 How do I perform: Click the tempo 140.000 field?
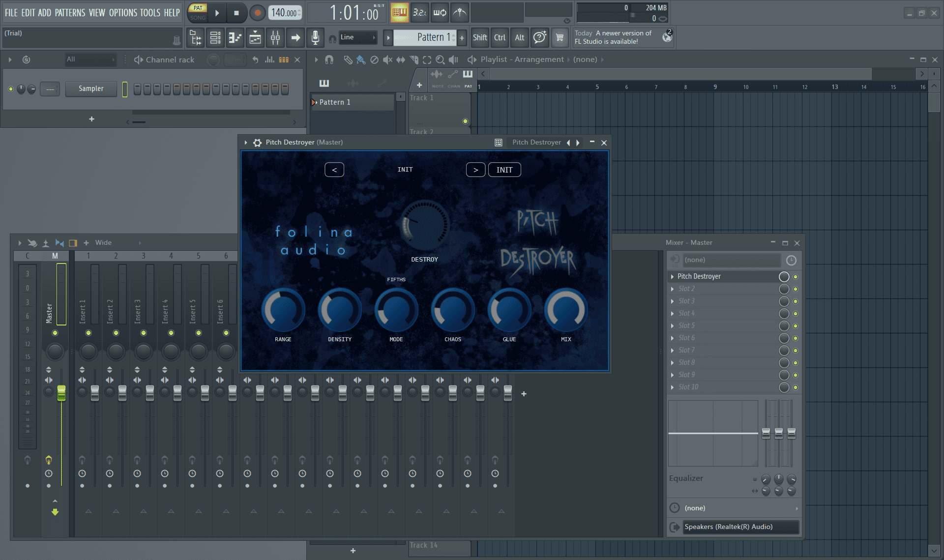coord(285,13)
